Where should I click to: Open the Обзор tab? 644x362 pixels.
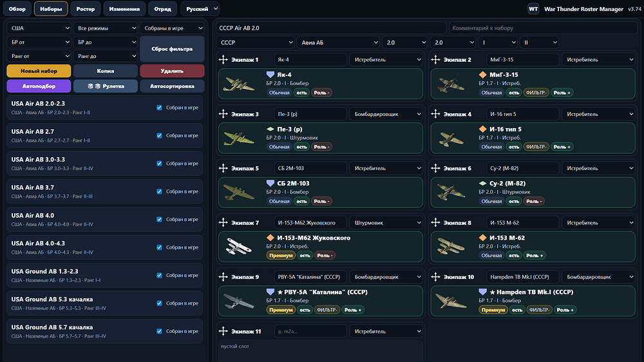click(17, 8)
